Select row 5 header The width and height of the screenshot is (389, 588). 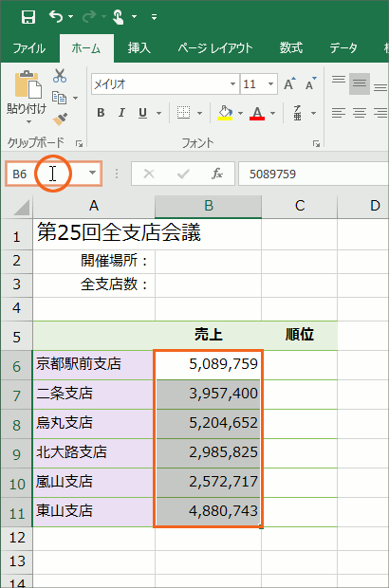tap(16, 336)
